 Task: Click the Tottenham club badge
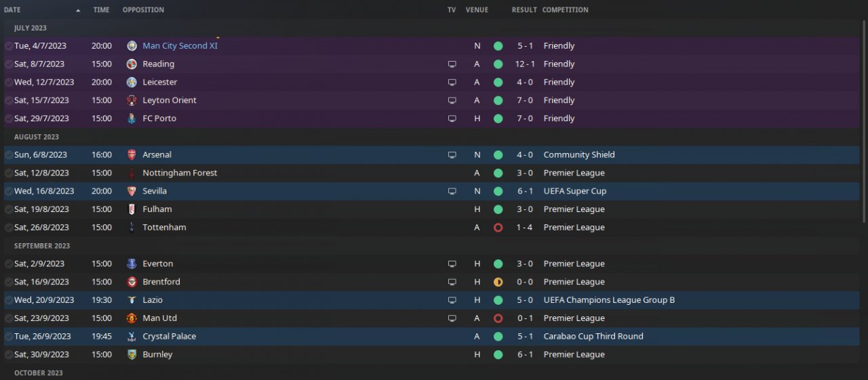[x=132, y=228]
